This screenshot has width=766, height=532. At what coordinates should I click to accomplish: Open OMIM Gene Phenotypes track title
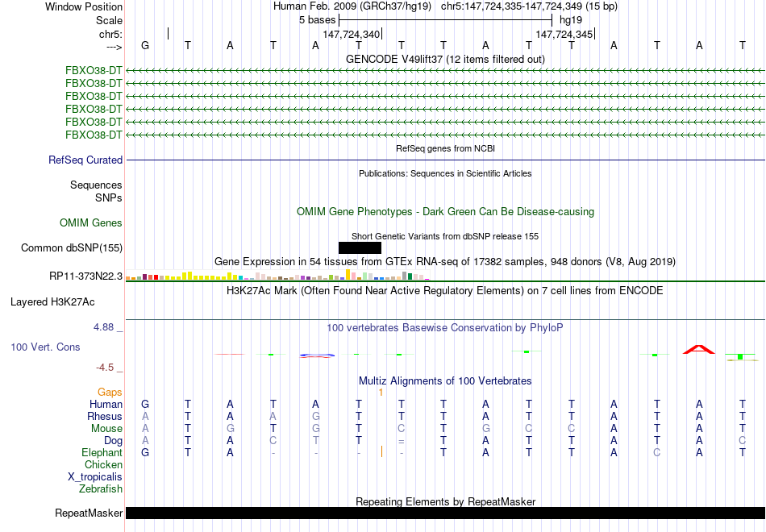pyautogui.click(x=445, y=211)
